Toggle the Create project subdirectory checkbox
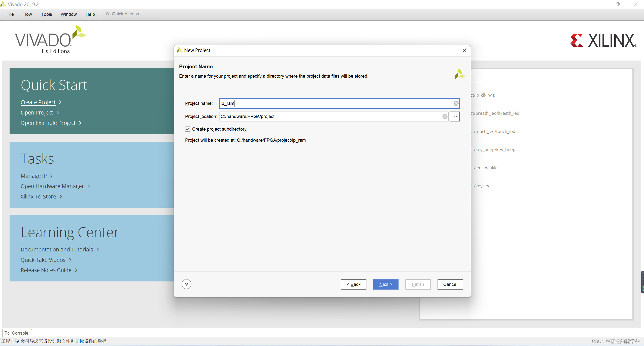This screenshot has height=346, width=644. click(x=187, y=129)
